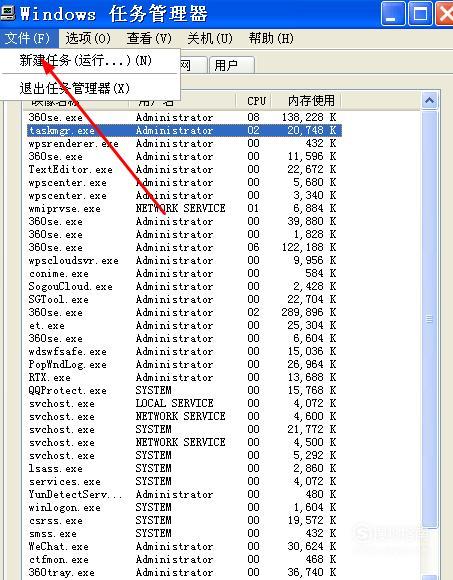Select the taskmgr.exe process row
Viewport: 453px width, 580px height.
[184, 130]
